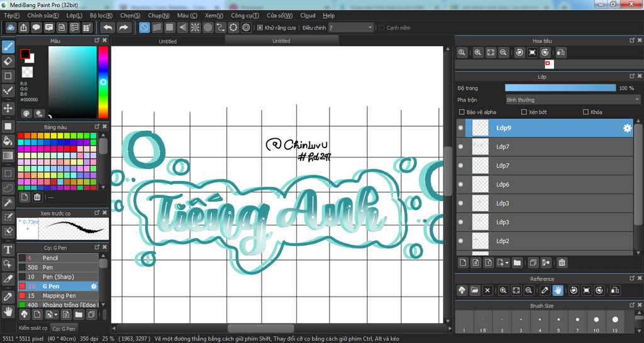This screenshot has height=343, width=644.
Task: Select the Text tool
Action: (x=8, y=249)
